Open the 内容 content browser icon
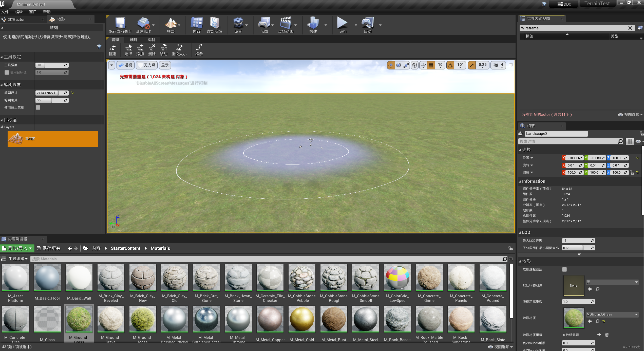The height and width of the screenshot is (351, 644). tap(197, 25)
